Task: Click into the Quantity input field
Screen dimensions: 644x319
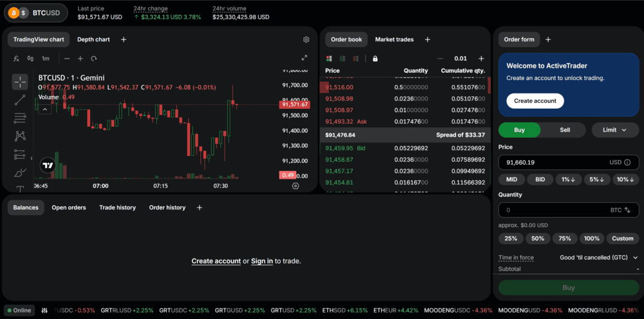Action: point(569,210)
